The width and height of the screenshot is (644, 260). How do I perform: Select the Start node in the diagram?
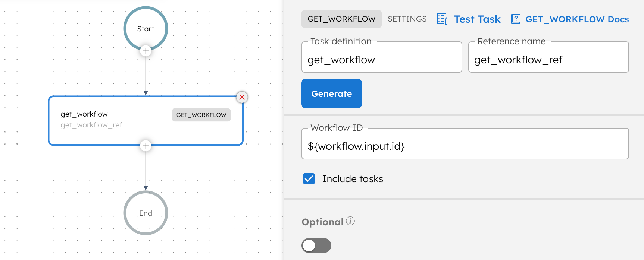[x=146, y=28]
